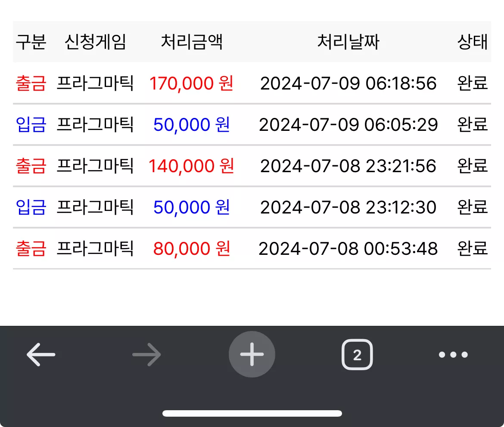Open the three-dot browser menu
This screenshot has width=504, height=427.
[453, 355]
